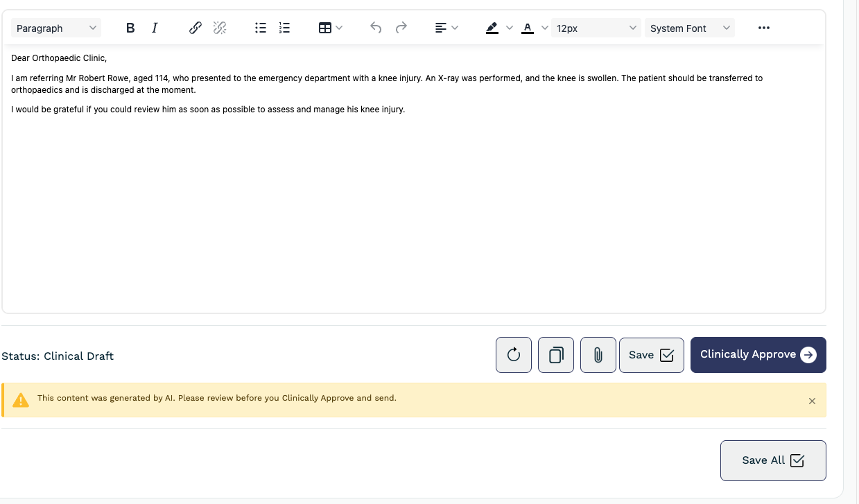Apply numbered list formatting
Image resolution: width=859 pixels, height=504 pixels.
point(284,28)
